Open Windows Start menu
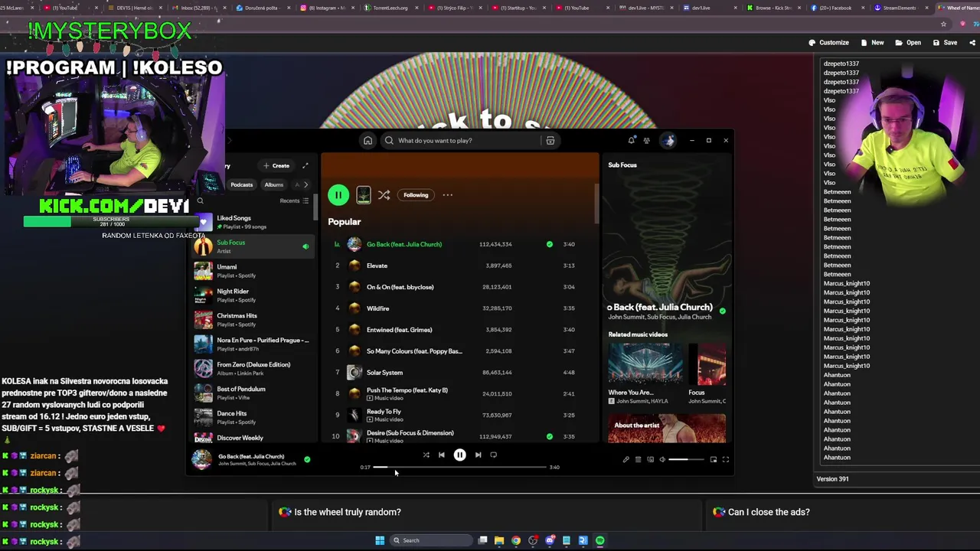The height and width of the screenshot is (551, 980). (x=380, y=540)
